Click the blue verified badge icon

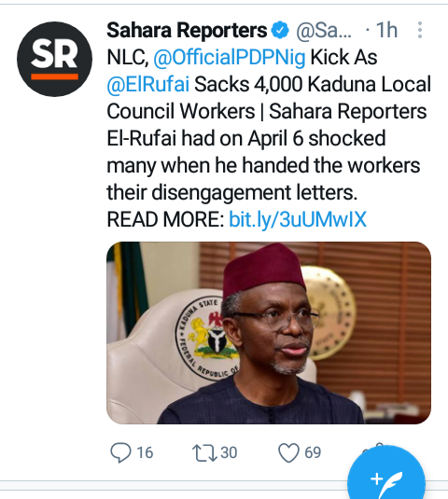(x=280, y=30)
